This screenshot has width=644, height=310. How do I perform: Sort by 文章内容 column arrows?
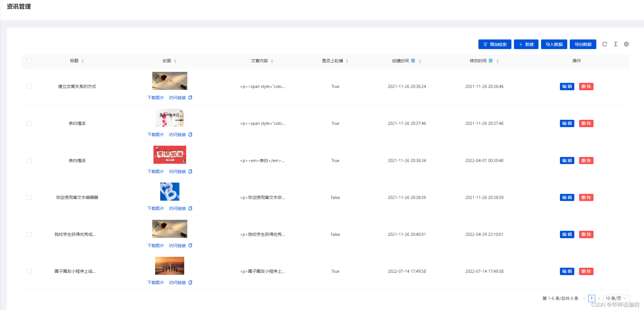click(x=272, y=61)
